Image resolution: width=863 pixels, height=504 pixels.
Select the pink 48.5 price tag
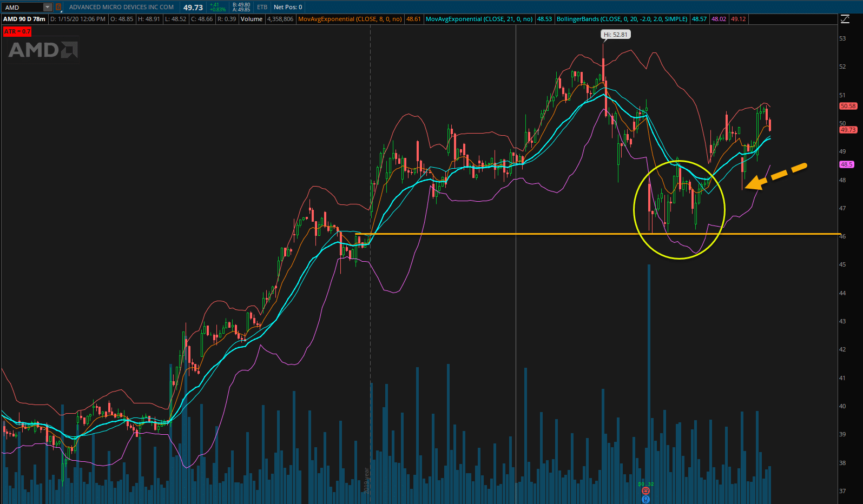tap(846, 164)
